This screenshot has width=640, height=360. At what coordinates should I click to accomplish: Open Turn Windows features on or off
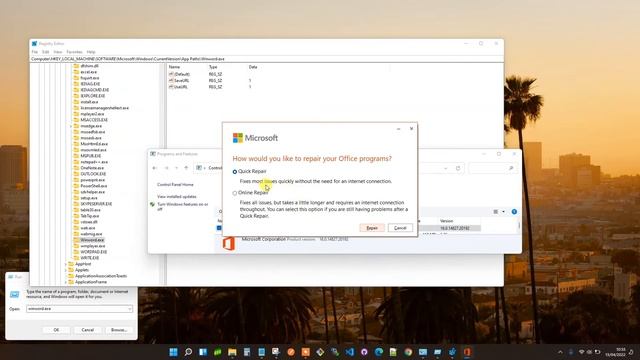click(182, 207)
